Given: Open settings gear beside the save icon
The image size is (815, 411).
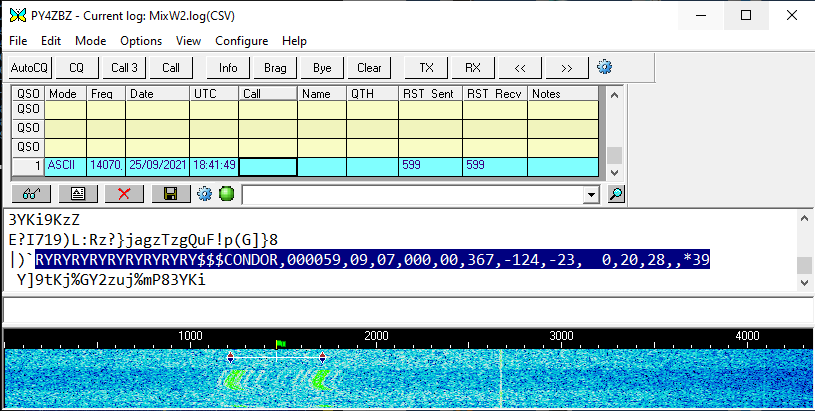Looking at the screenshot, I should point(205,194).
